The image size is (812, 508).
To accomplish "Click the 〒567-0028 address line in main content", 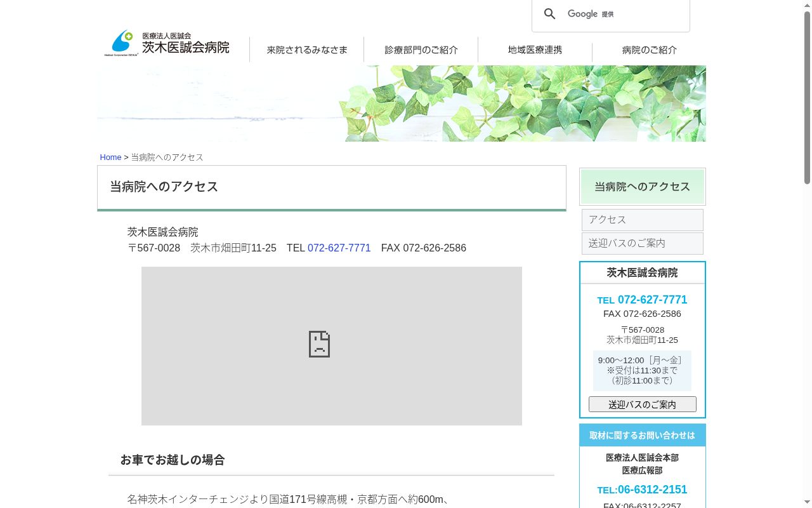I will pyautogui.click(x=297, y=248).
